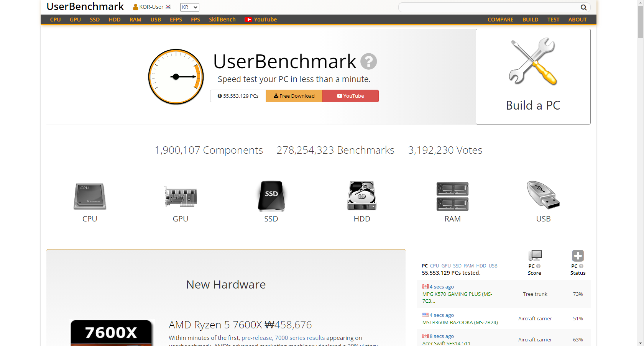
Task: Click the 278,254,323 Benchmarks stat
Action: pos(335,150)
